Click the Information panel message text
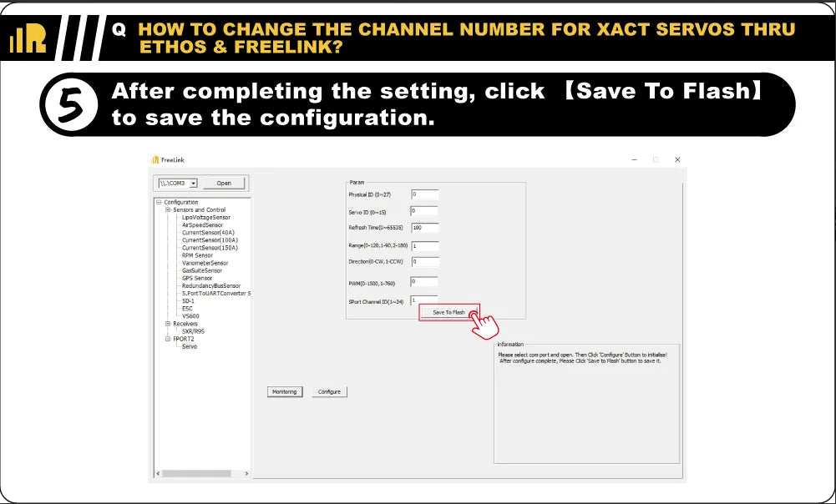 (x=582, y=358)
